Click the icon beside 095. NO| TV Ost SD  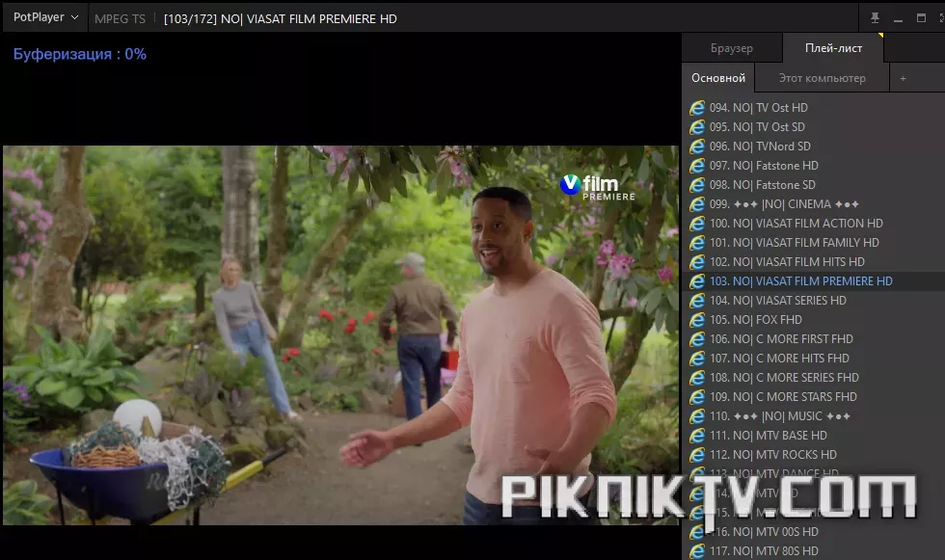pyautogui.click(x=697, y=127)
